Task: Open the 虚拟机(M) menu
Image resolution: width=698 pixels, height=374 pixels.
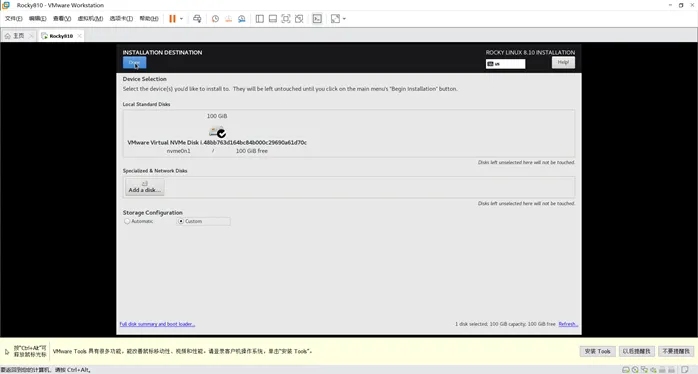Action: click(90, 18)
